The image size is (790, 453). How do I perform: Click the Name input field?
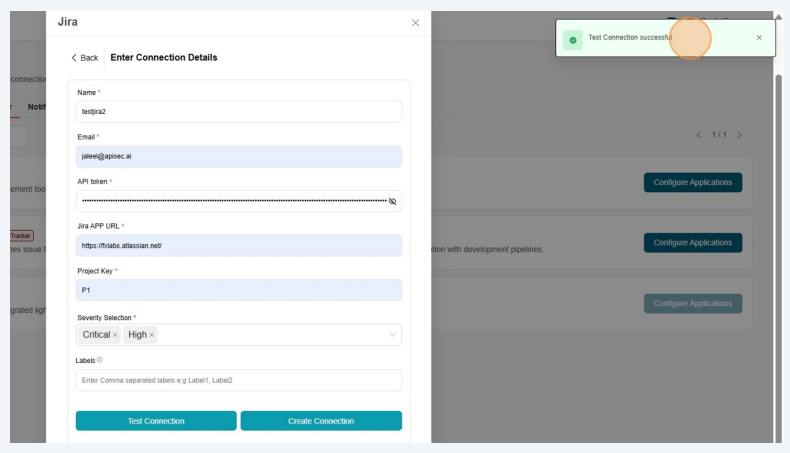click(239, 112)
